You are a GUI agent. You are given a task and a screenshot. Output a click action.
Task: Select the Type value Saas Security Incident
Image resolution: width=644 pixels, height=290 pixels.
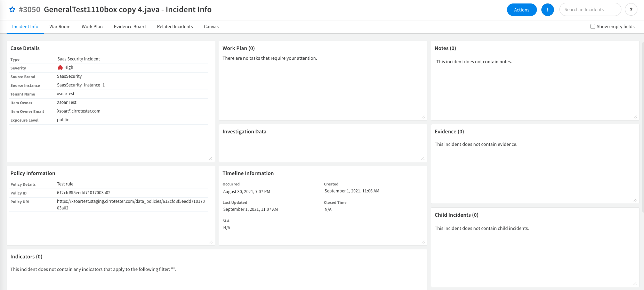[79, 59]
